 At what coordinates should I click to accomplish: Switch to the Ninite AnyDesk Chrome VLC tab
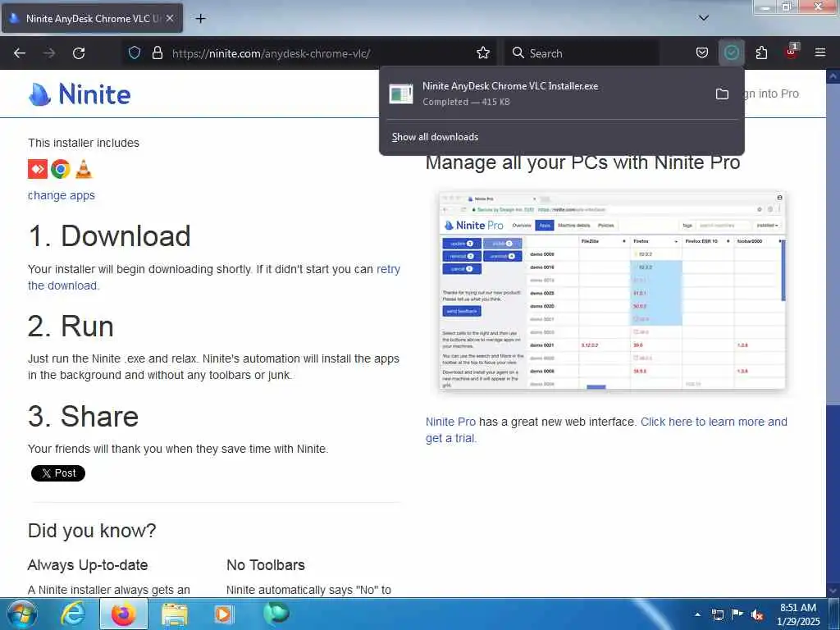(92, 18)
